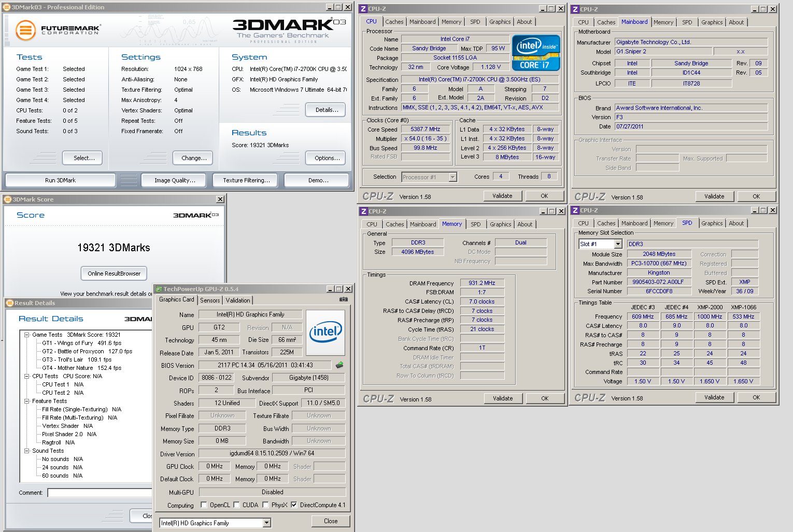This screenshot has width=793, height=532.
Task: Click the GPU-Z BIOS save chip icon
Action: [x=339, y=365]
